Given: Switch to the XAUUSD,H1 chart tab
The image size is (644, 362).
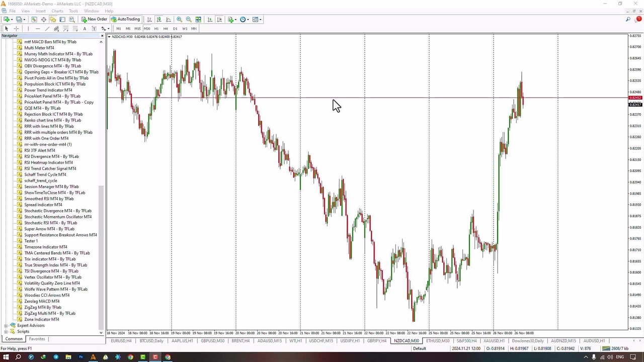Looking at the screenshot, I should tap(494, 341).
